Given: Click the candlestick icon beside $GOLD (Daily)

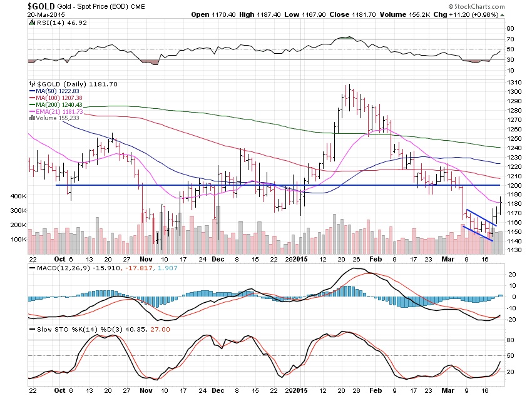Looking at the screenshot, I should click(x=32, y=84).
